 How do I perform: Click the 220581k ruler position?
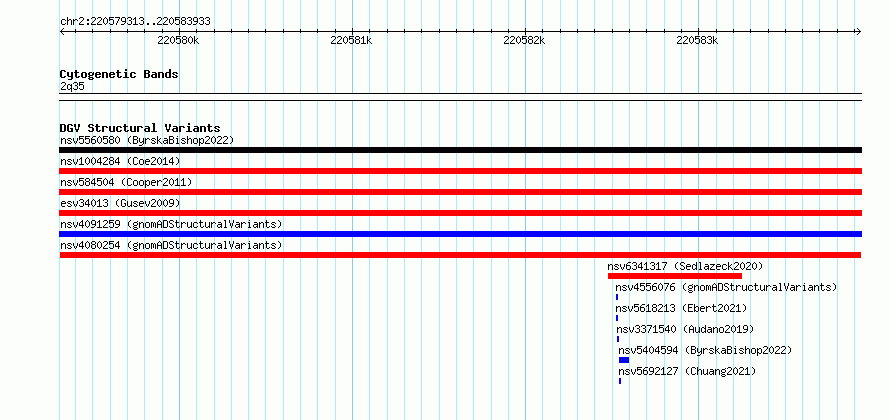click(x=351, y=40)
